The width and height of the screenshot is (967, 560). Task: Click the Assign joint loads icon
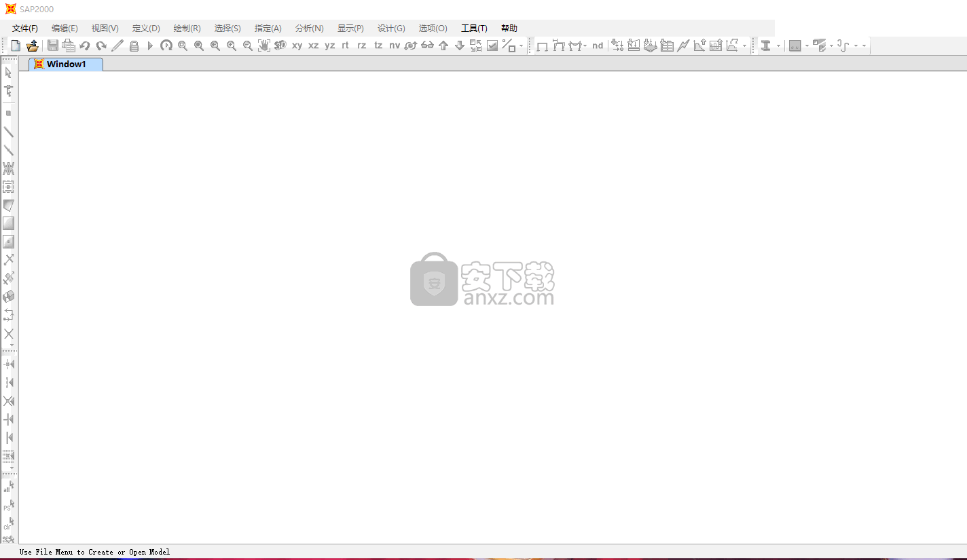tap(617, 45)
